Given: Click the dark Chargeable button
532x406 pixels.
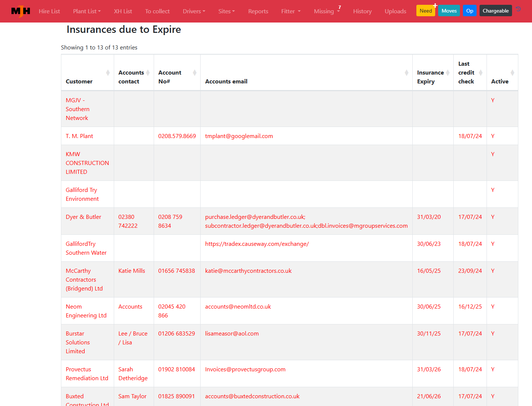Looking at the screenshot, I should click(496, 11).
